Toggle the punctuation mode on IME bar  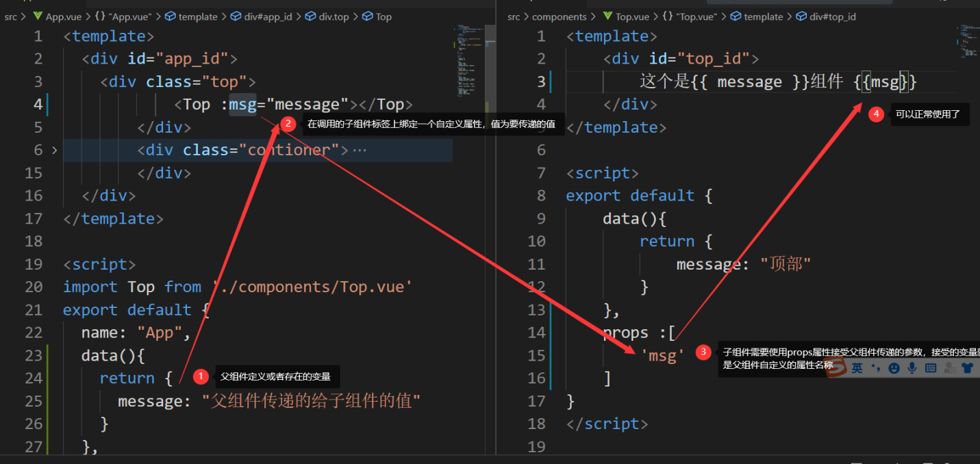tap(876, 368)
